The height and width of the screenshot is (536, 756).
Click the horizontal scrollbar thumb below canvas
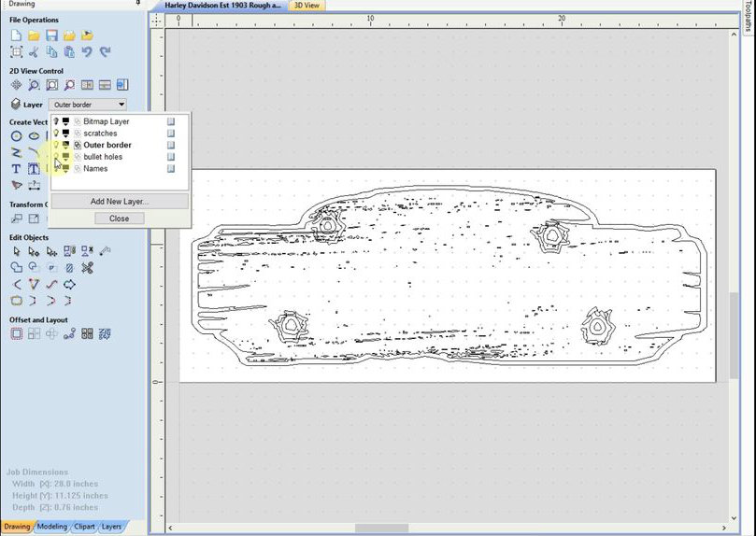381,529
